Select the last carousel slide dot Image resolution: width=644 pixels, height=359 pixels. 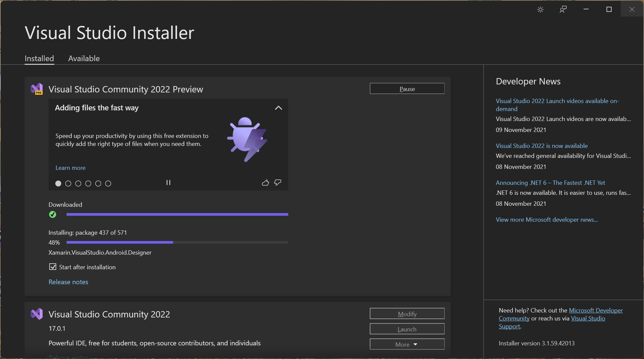[x=108, y=183]
